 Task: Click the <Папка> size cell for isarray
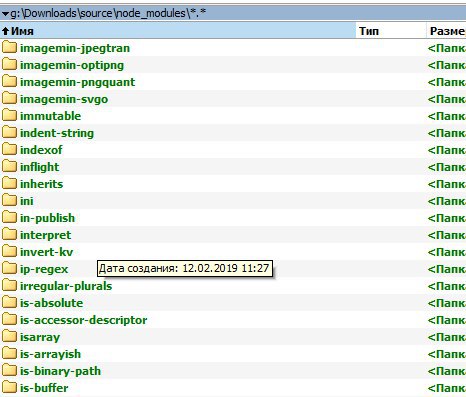point(447,337)
